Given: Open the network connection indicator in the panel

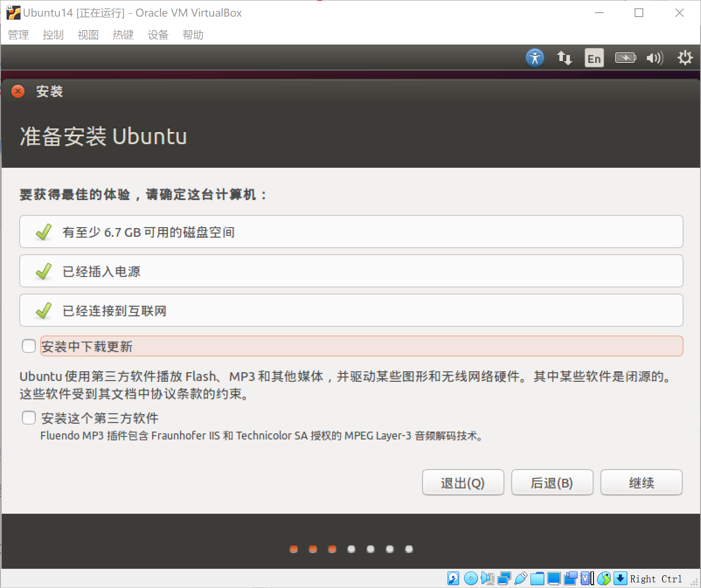Looking at the screenshot, I should click(x=564, y=58).
